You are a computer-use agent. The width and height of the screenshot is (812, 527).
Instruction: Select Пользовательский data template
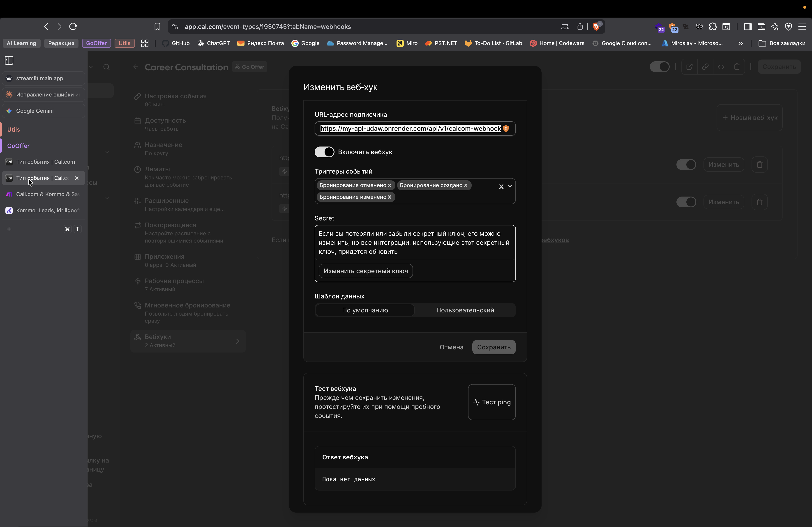coord(465,310)
